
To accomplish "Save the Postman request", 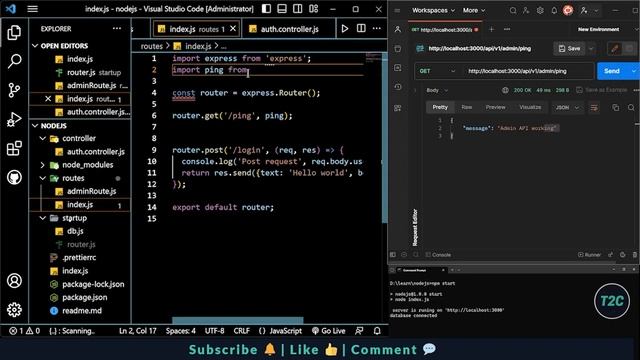I will (569, 49).
